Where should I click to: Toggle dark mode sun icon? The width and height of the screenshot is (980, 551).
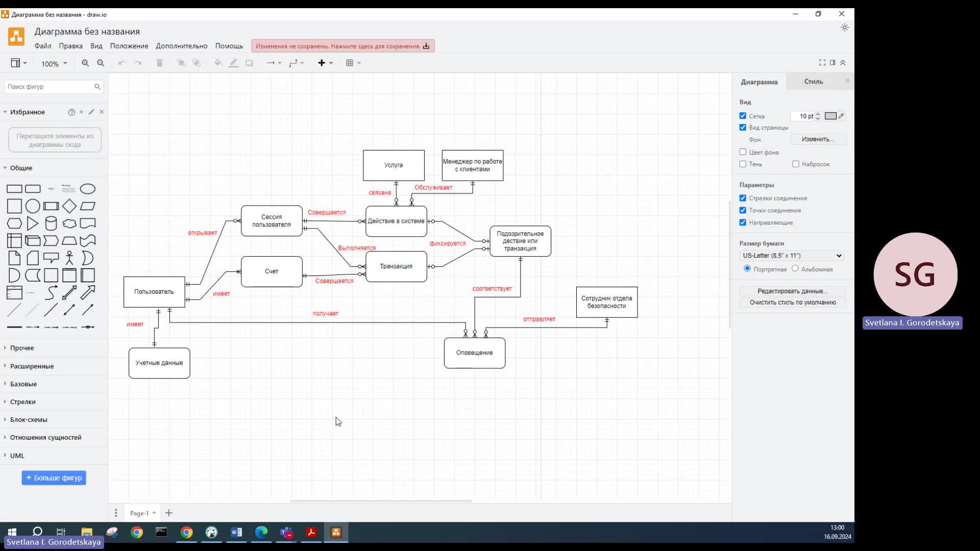845,28
